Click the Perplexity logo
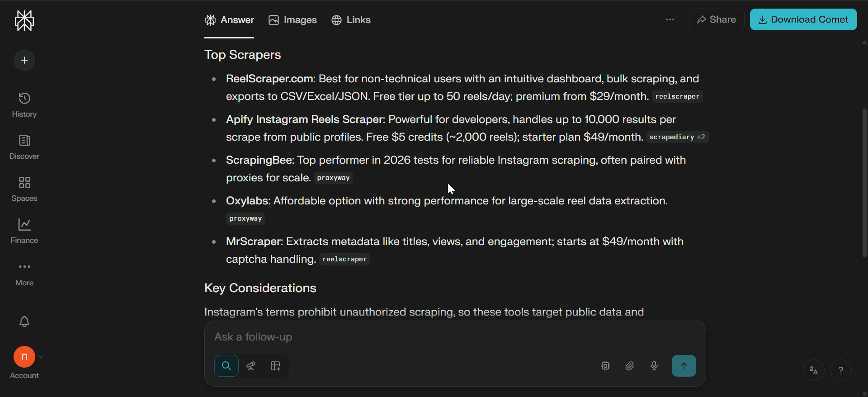 click(24, 20)
